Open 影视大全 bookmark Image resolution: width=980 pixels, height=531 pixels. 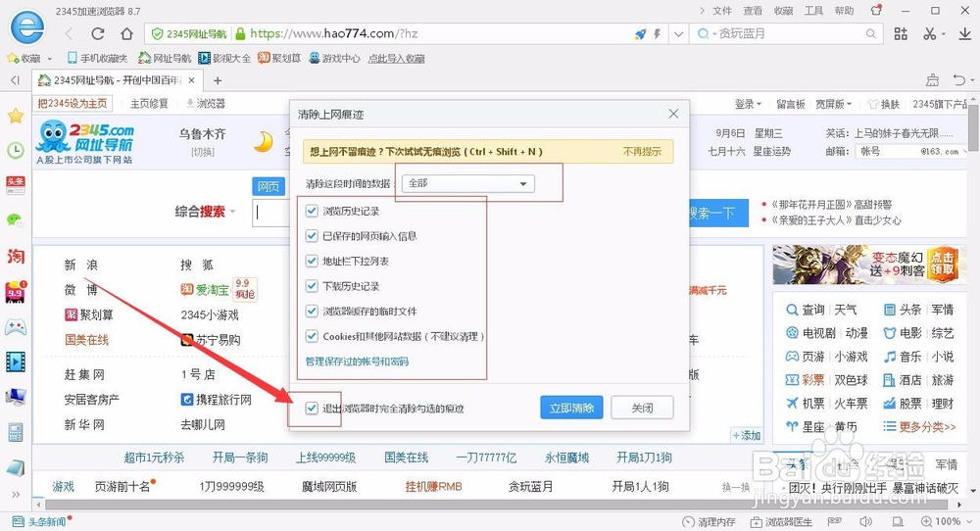[x=224, y=58]
